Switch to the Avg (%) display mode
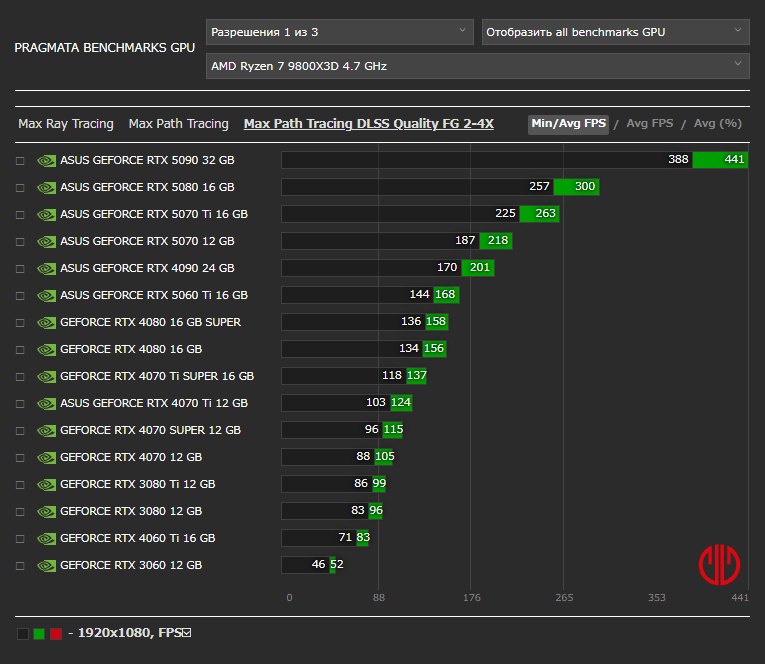This screenshot has height=664, width=765. click(x=717, y=124)
